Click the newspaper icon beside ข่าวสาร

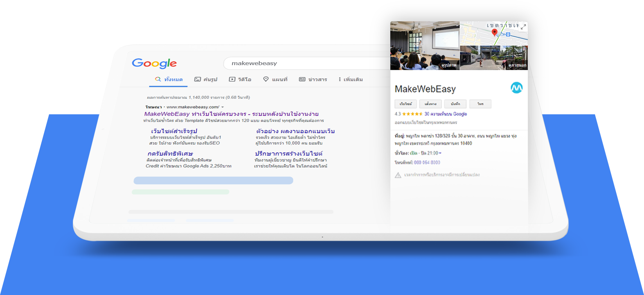302,79
